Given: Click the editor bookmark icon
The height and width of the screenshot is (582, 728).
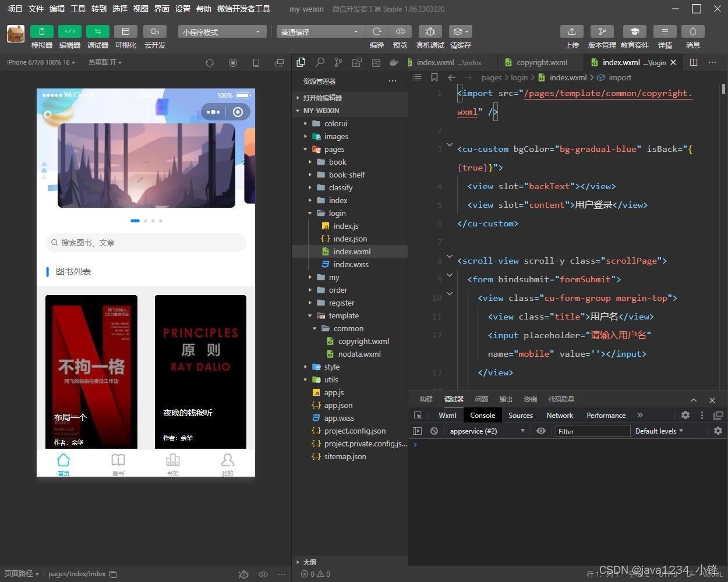Looking at the screenshot, I should (x=434, y=77).
